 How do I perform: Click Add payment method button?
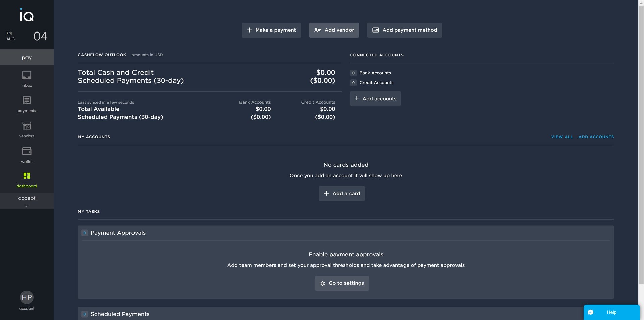(405, 30)
